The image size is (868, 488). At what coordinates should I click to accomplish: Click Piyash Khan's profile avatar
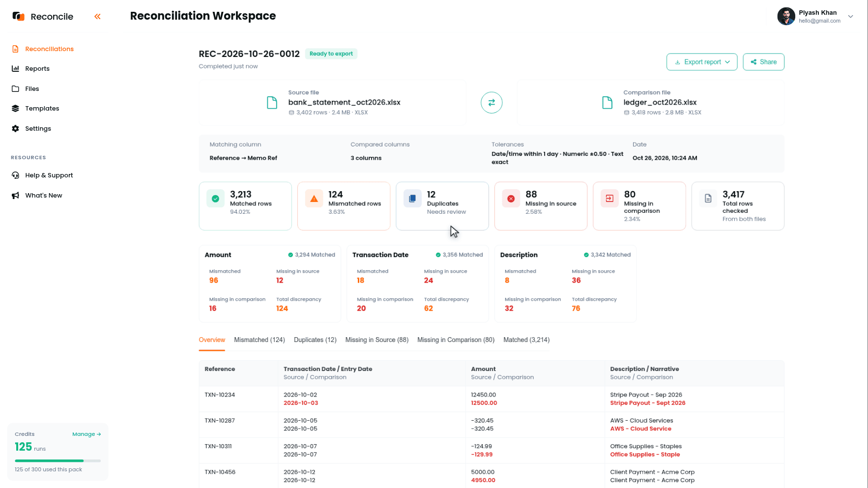(x=786, y=16)
